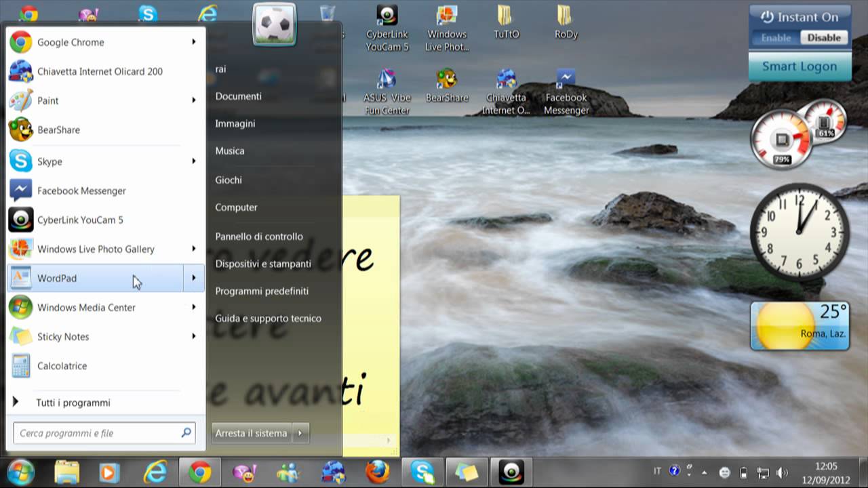Open Chiavetta Internet globe icon on taskbar
This screenshot has width=868, height=488.
tap(333, 472)
